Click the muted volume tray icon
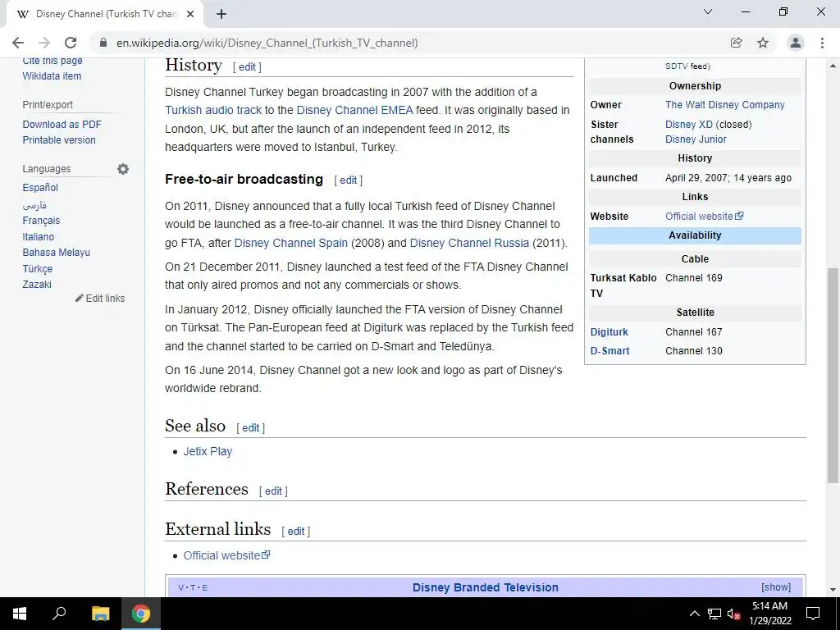Image resolution: width=840 pixels, height=630 pixels. (x=734, y=614)
